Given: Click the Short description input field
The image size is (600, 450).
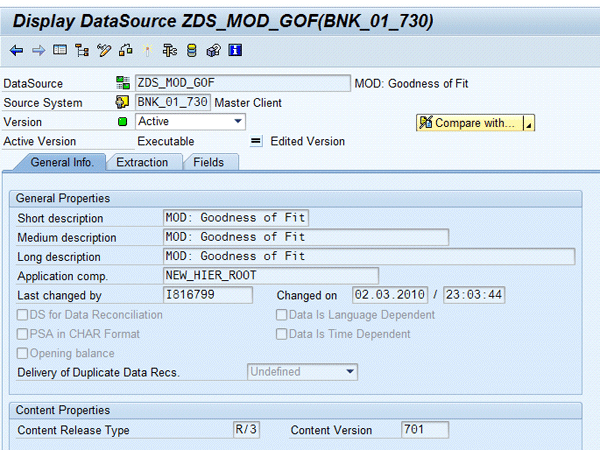Looking at the screenshot, I should (236, 218).
